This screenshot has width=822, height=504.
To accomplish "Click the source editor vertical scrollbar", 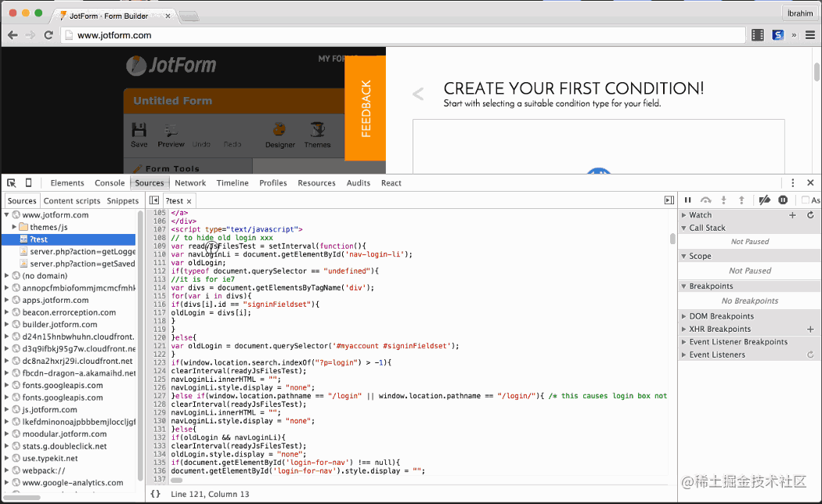I will (672, 239).
